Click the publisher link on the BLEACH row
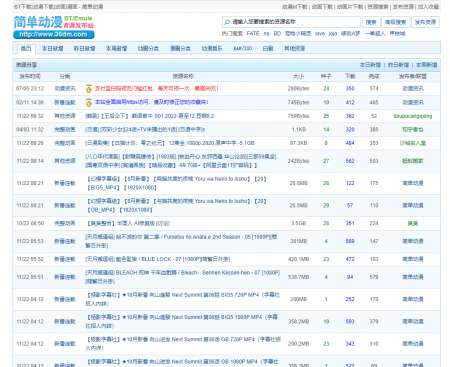This screenshot has width=450, height=367. pyautogui.click(x=413, y=277)
